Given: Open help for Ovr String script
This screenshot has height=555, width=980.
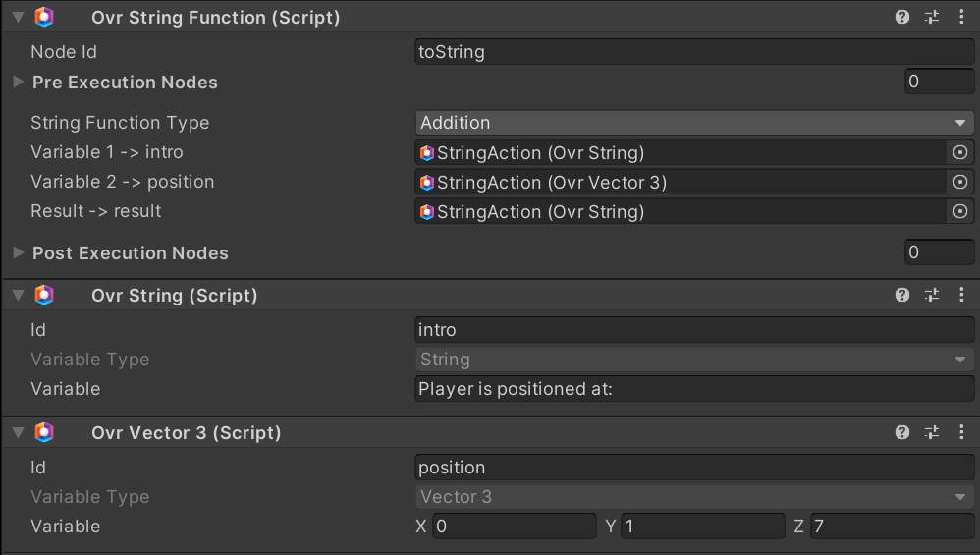Looking at the screenshot, I should point(902,295).
